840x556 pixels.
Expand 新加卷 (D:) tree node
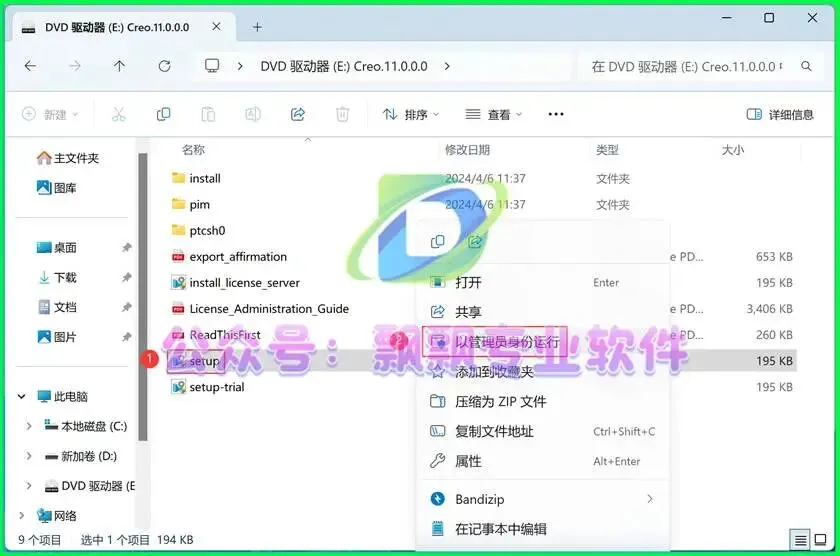coord(29,456)
